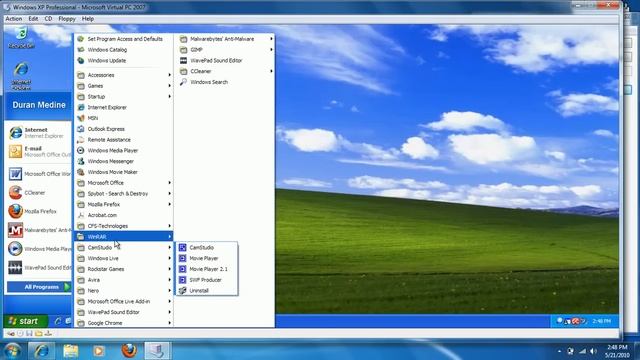Screen dimensions: 640x360
Task: Launch Outlook Express
Action: (x=124, y=129)
